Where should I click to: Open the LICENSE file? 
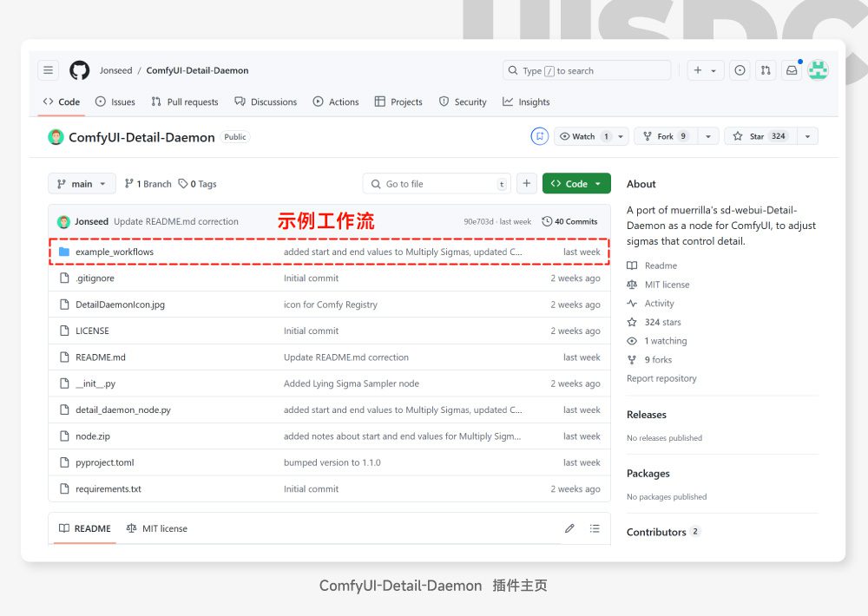[92, 331]
